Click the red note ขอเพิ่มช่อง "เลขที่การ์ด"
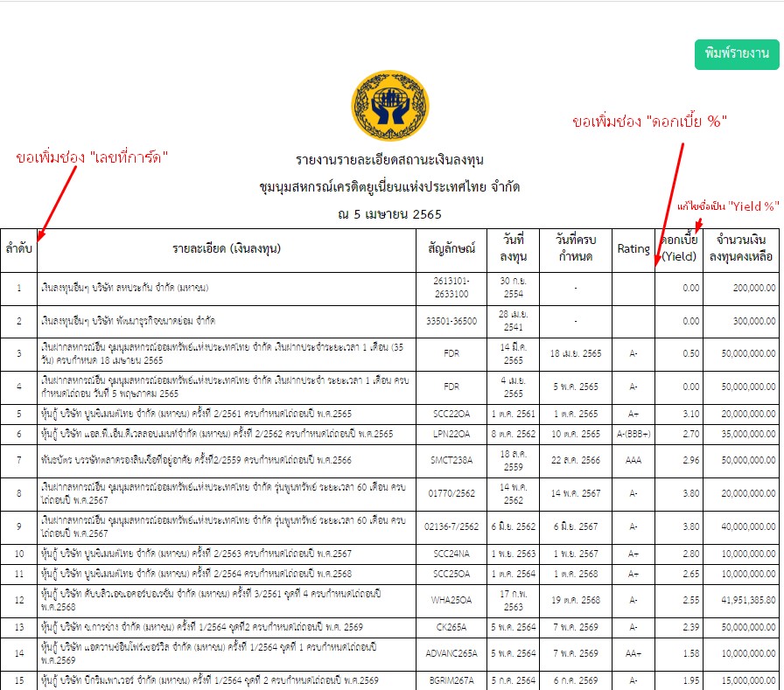The width and height of the screenshot is (784, 690). click(92, 158)
